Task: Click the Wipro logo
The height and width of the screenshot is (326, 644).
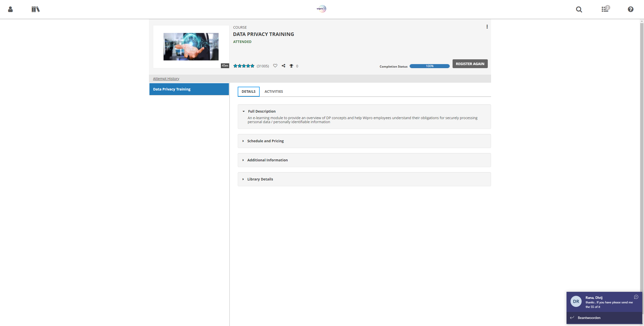Action: click(321, 9)
